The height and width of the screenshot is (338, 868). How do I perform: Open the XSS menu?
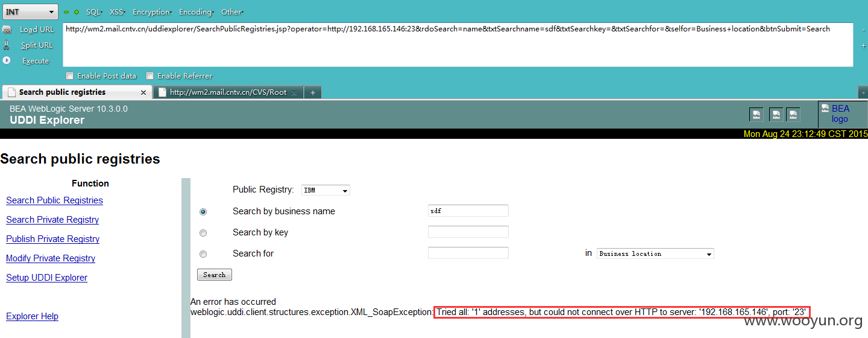(x=117, y=11)
